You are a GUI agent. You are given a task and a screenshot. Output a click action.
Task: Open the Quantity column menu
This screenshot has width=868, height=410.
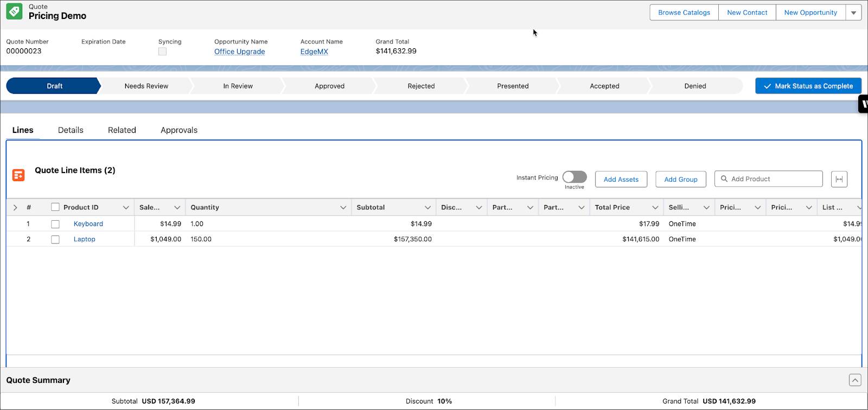(343, 207)
